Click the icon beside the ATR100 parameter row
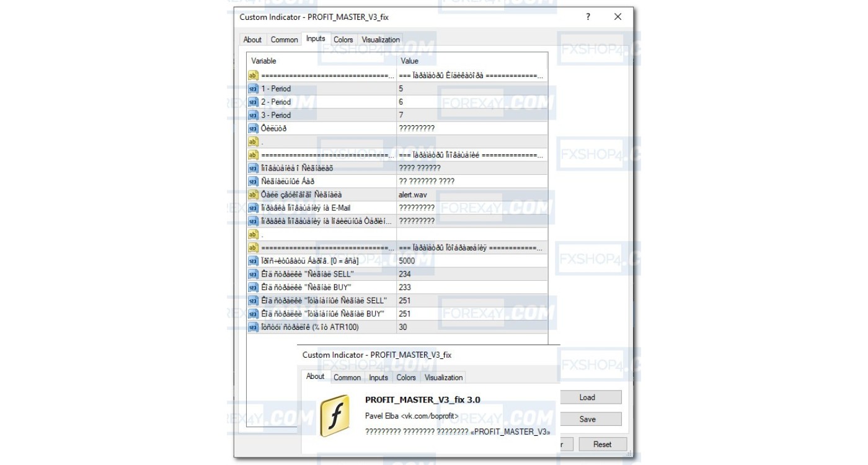This screenshot has width=868, height=465. (253, 327)
